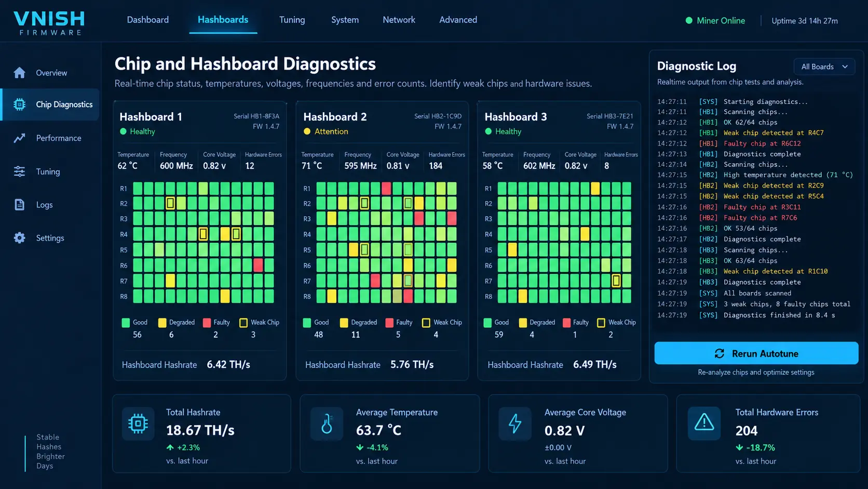Click Hashboard 3 Degraded legend swatch
Image resolution: width=868 pixels, height=489 pixels.
click(523, 323)
